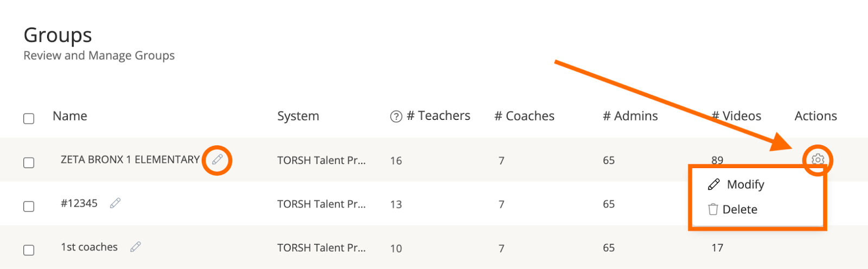Click pencil icon beside ZETA BRONX 1 ELEMENTARY
This screenshot has height=269, width=868.
[217, 160]
